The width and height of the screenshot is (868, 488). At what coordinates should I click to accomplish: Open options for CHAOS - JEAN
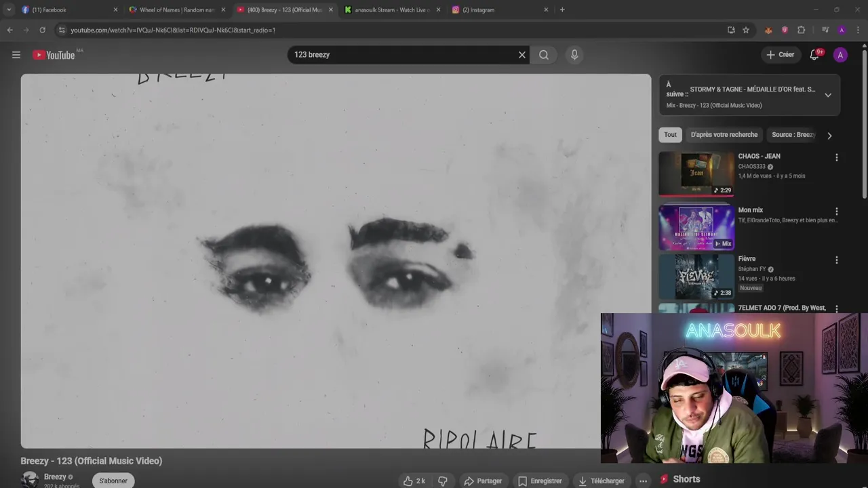coord(836,157)
